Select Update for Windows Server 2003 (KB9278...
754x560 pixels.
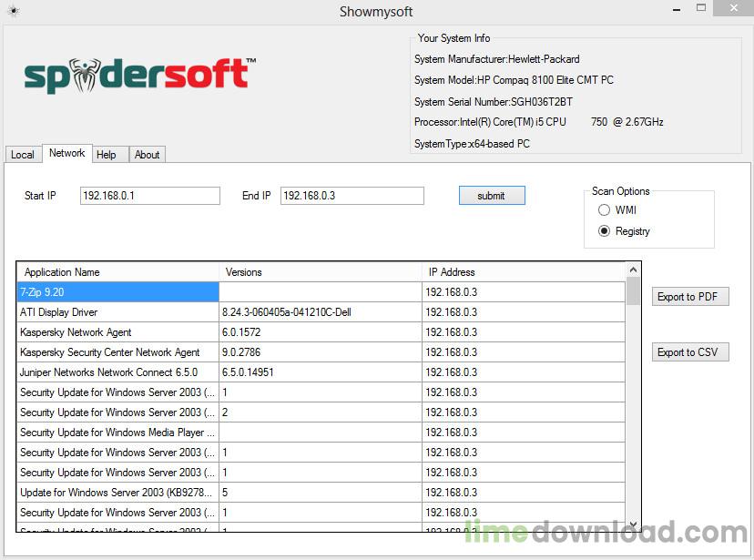click(x=118, y=493)
